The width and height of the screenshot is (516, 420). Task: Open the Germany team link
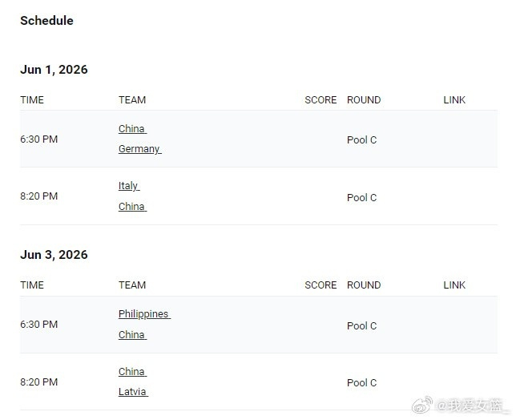pyautogui.click(x=140, y=149)
